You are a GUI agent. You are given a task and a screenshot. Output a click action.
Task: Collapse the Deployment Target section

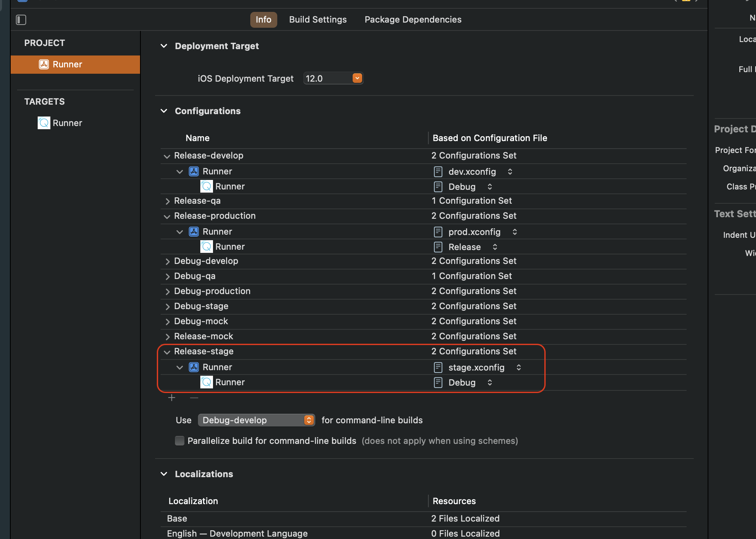coord(164,46)
